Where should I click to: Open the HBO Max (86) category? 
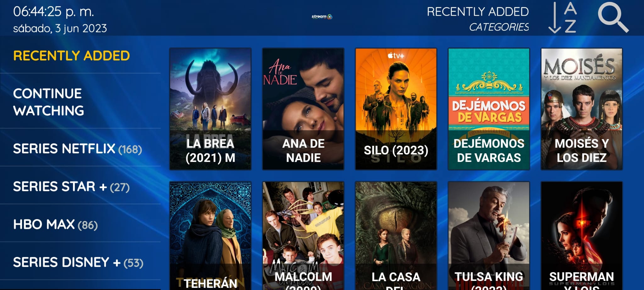pos(55,224)
